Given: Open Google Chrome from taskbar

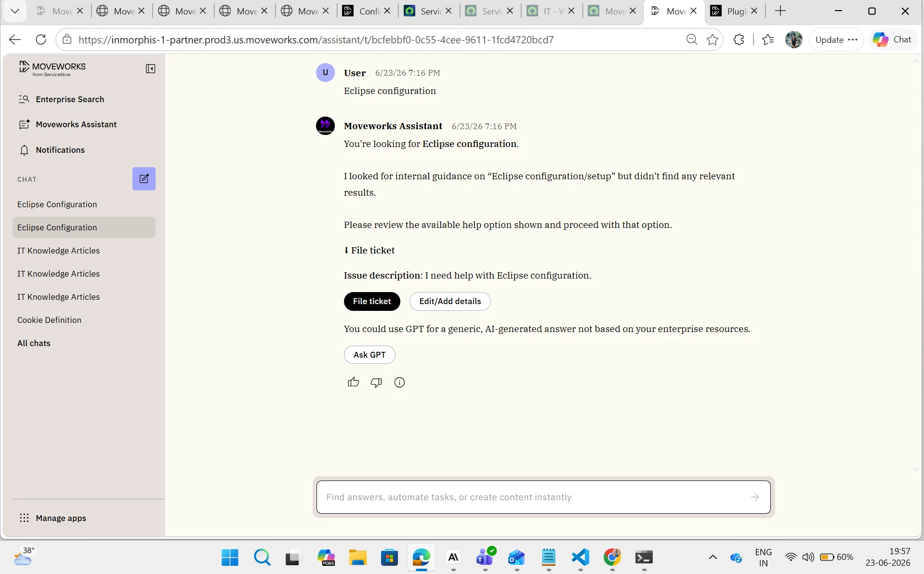Looking at the screenshot, I should coord(612,558).
